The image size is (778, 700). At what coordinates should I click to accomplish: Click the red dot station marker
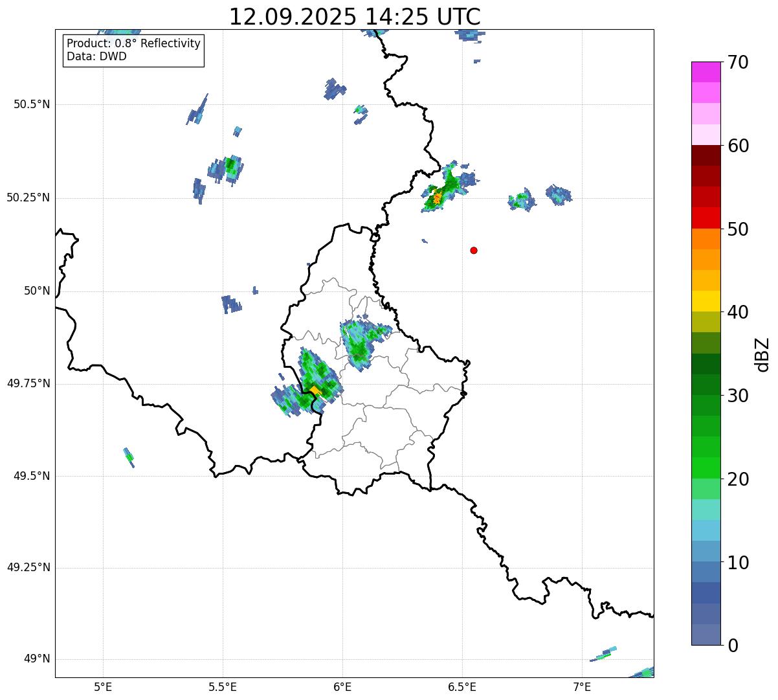474,250
